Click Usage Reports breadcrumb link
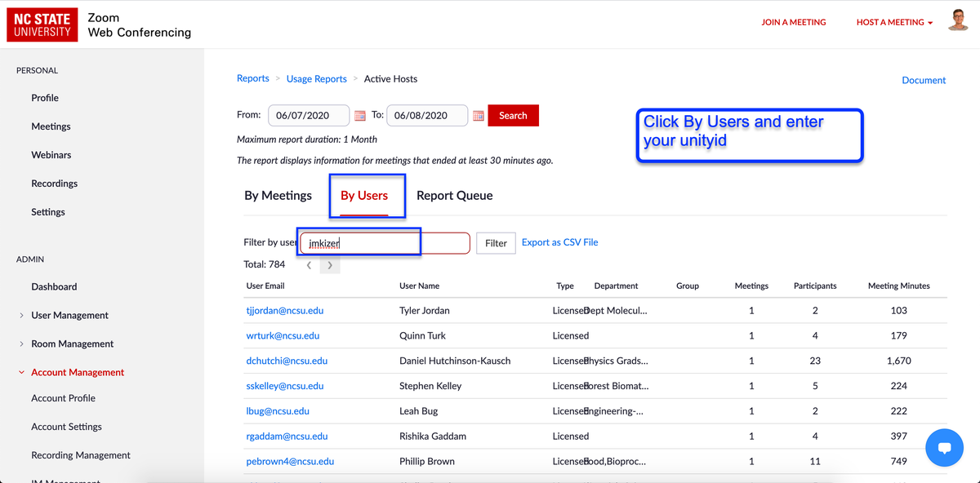 316,79
